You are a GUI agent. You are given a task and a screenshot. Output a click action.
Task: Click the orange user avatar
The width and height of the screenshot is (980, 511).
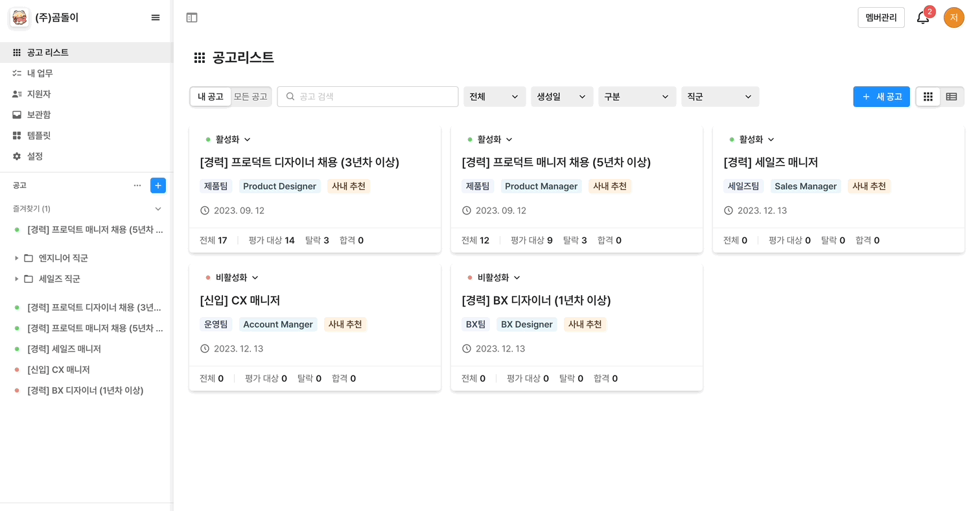[x=953, y=18]
